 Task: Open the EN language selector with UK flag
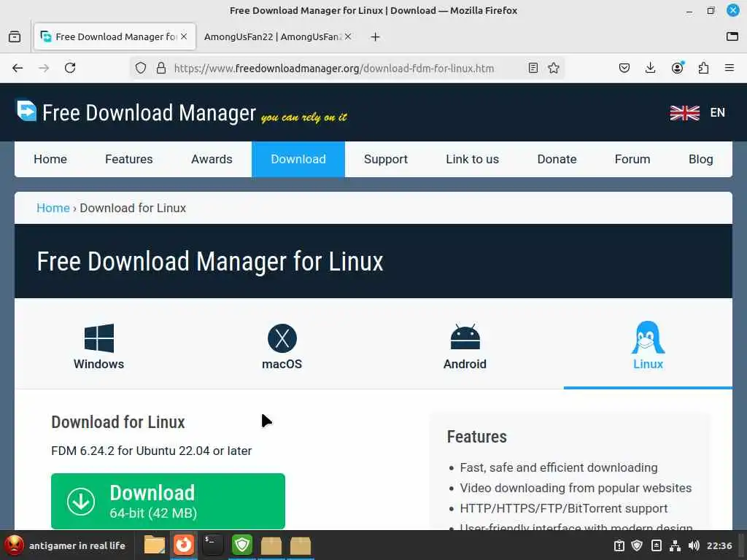(697, 113)
